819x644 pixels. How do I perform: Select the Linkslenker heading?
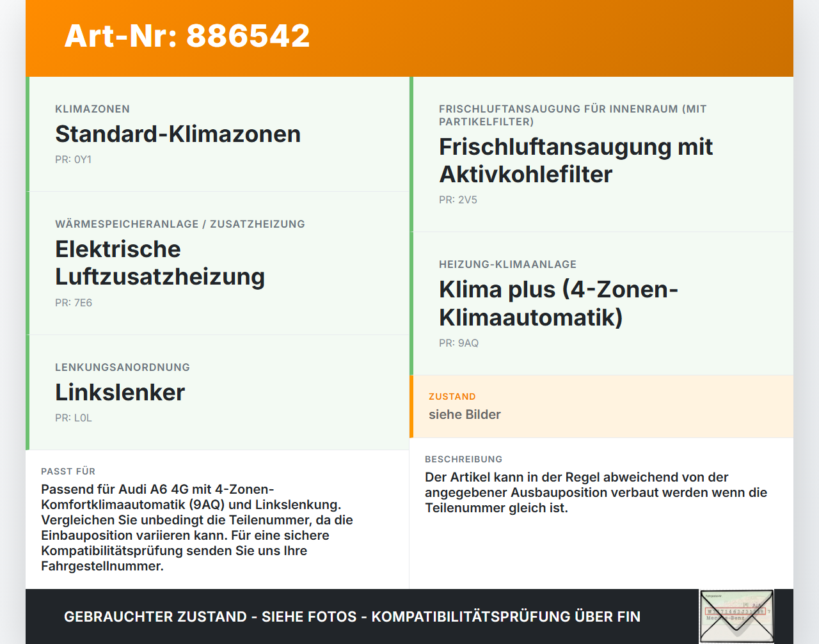pos(120,393)
